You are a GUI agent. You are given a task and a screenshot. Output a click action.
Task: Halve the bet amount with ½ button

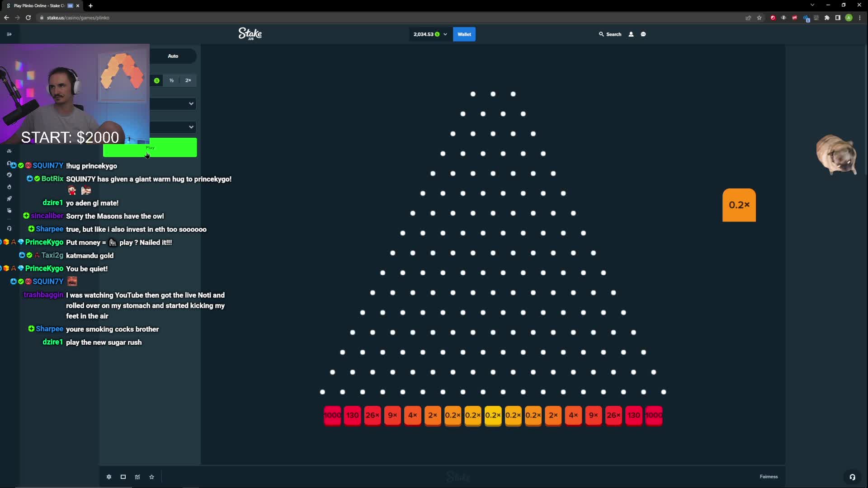click(x=172, y=80)
